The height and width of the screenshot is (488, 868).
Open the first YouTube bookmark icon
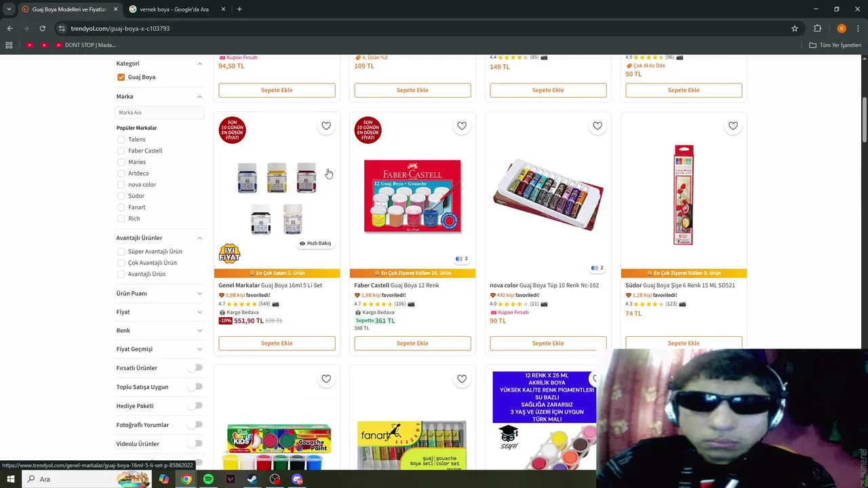(x=30, y=45)
